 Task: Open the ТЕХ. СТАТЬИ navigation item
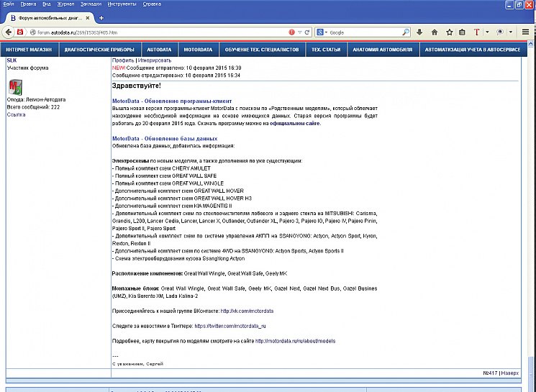326,50
